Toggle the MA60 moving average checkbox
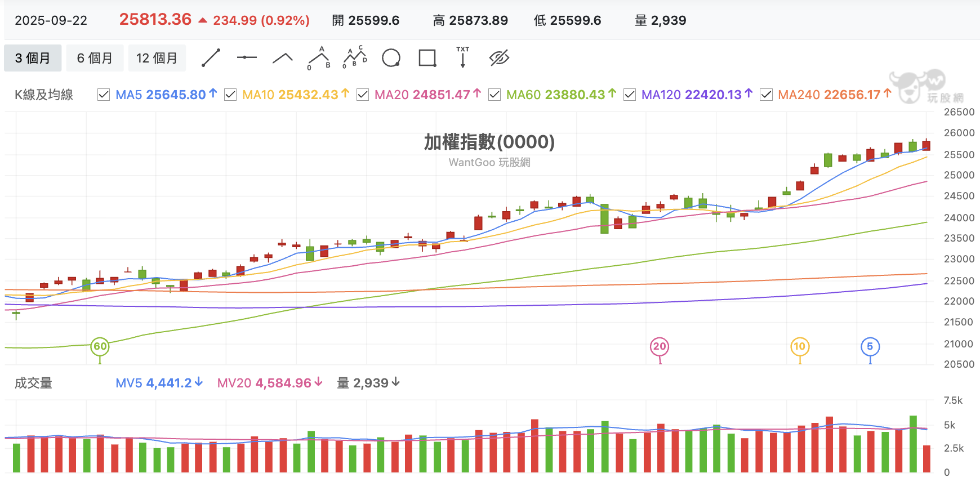 495,95
